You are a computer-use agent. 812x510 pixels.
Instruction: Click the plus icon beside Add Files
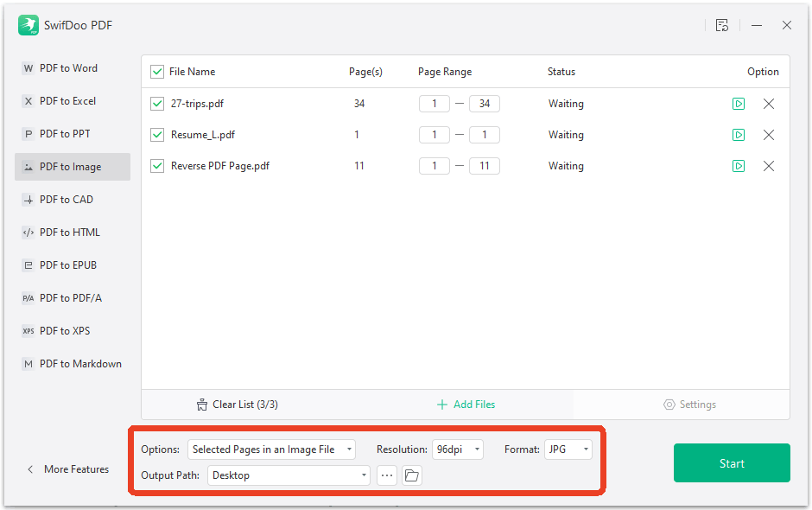[x=441, y=405]
